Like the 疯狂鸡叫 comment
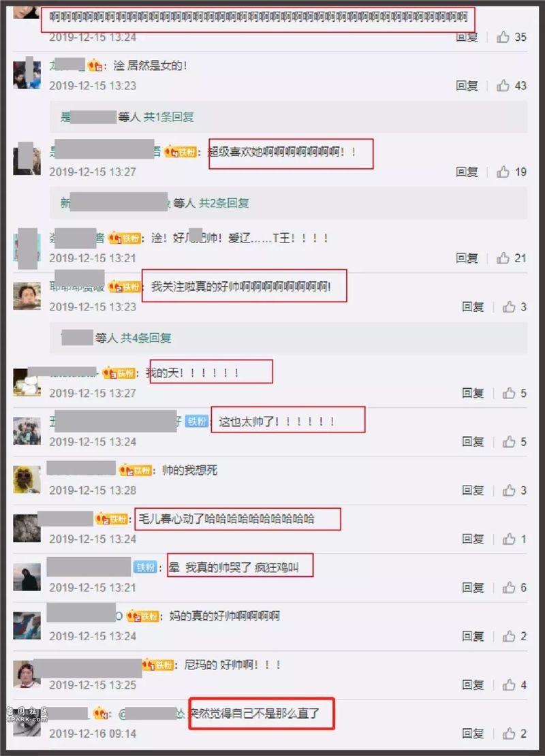 (x=509, y=587)
